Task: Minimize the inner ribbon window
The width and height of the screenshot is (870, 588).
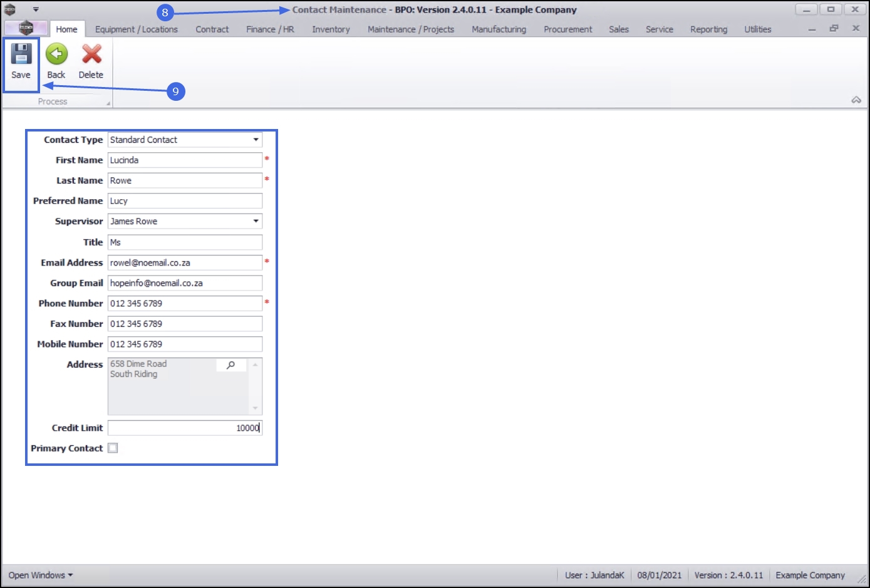Action: pyautogui.click(x=812, y=29)
